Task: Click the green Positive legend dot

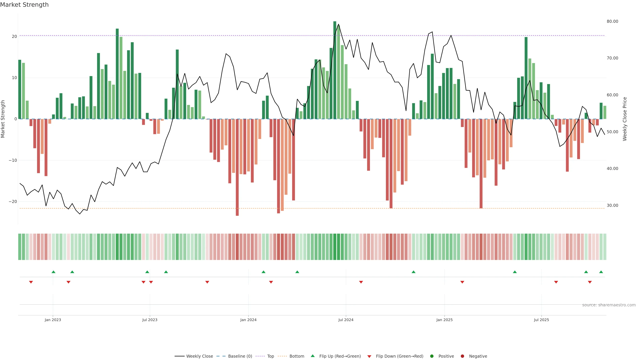Action: coord(432,356)
